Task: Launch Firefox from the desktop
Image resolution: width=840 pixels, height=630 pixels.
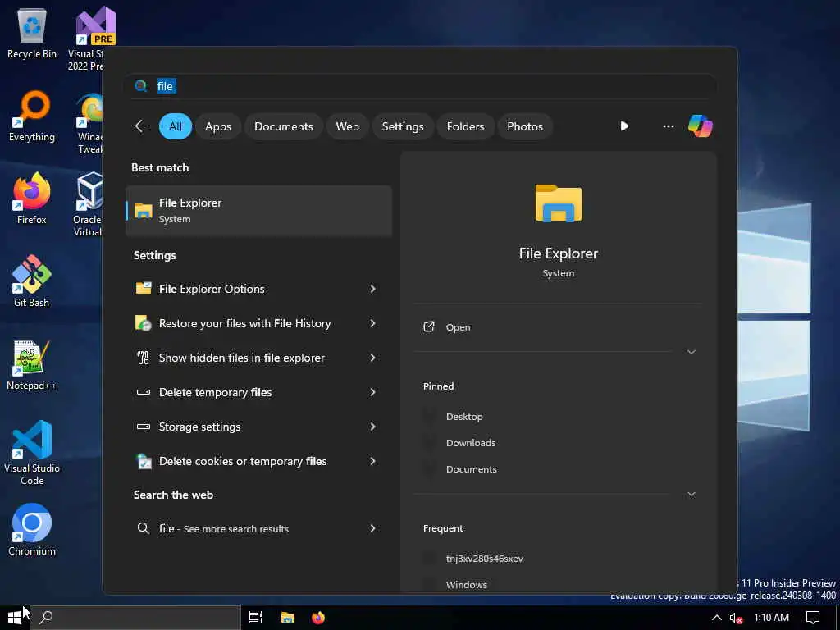Action: click(x=32, y=199)
